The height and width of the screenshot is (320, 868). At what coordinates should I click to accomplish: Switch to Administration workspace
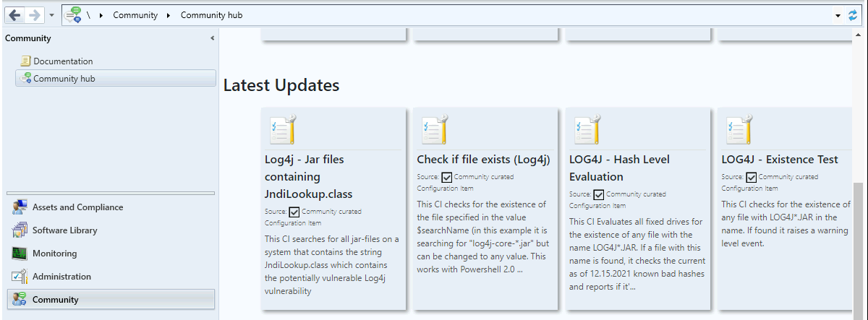coord(111,277)
